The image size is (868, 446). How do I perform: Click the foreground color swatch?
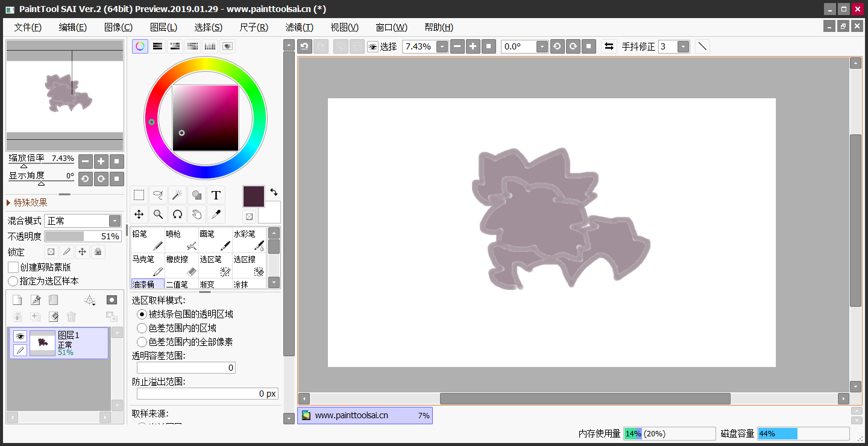coord(254,196)
